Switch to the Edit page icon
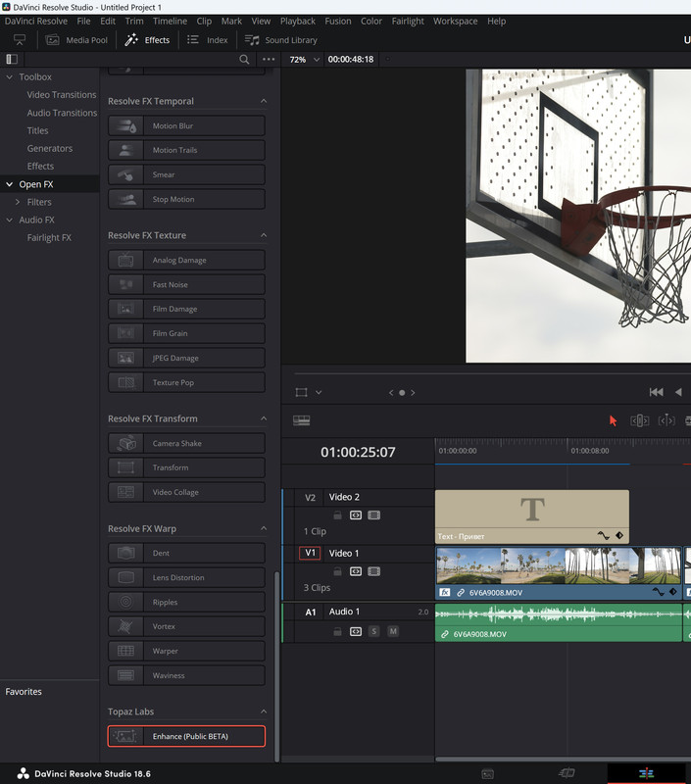The height and width of the screenshot is (784, 691). tap(646, 773)
